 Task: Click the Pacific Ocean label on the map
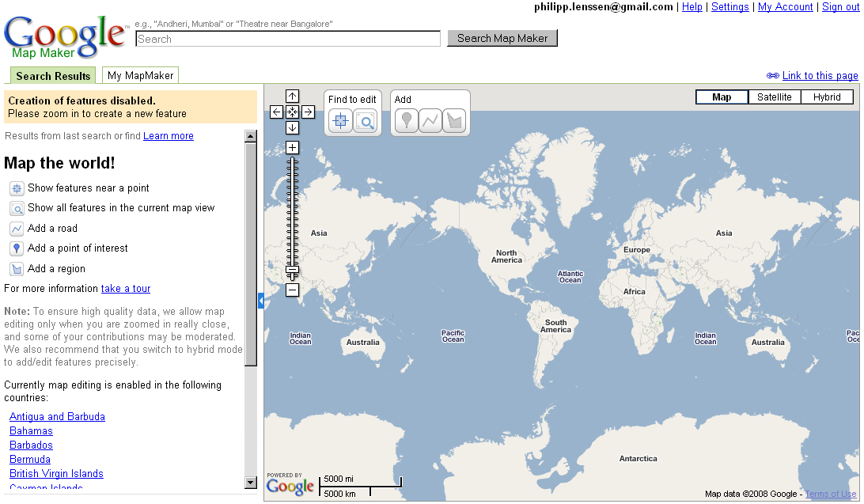point(453,336)
